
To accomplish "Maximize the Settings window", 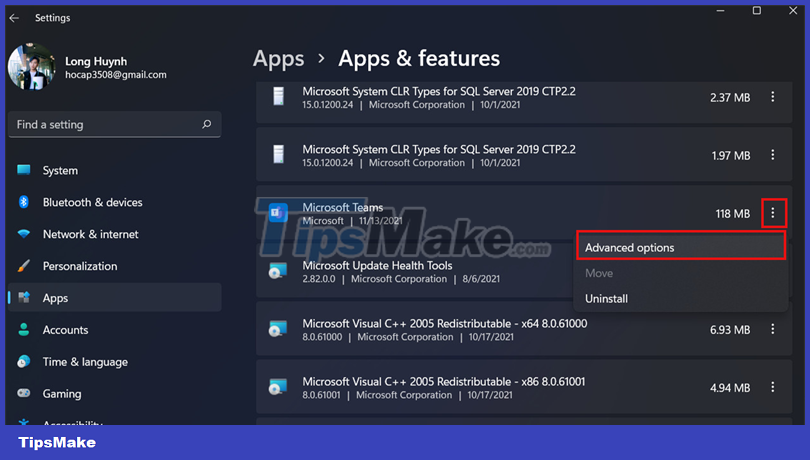I will [x=757, y=11].
